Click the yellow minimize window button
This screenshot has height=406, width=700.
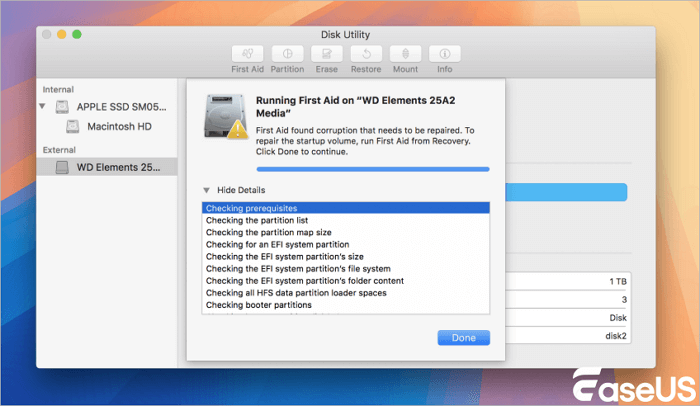pos(62,34)
